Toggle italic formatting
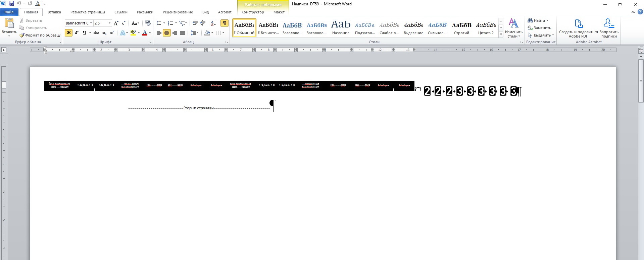644x260 pixels. [x=77, y=33]
